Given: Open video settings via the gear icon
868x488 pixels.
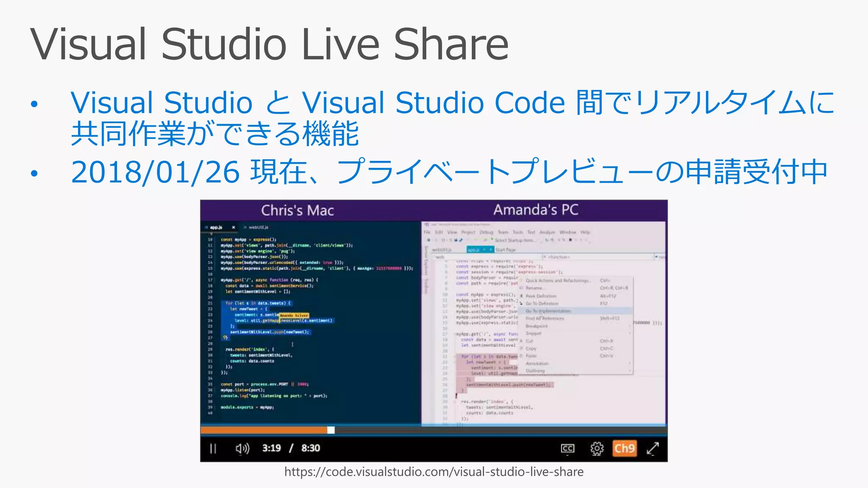Looking at the screenshot, I should (597, 448).
